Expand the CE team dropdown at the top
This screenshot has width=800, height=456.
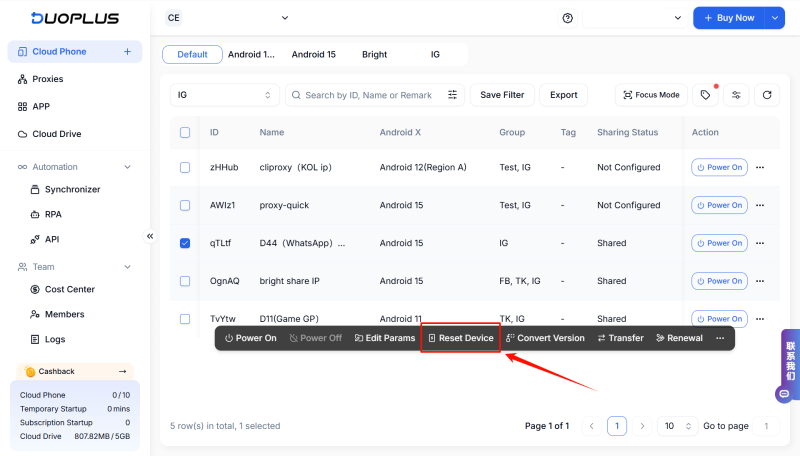227,18
